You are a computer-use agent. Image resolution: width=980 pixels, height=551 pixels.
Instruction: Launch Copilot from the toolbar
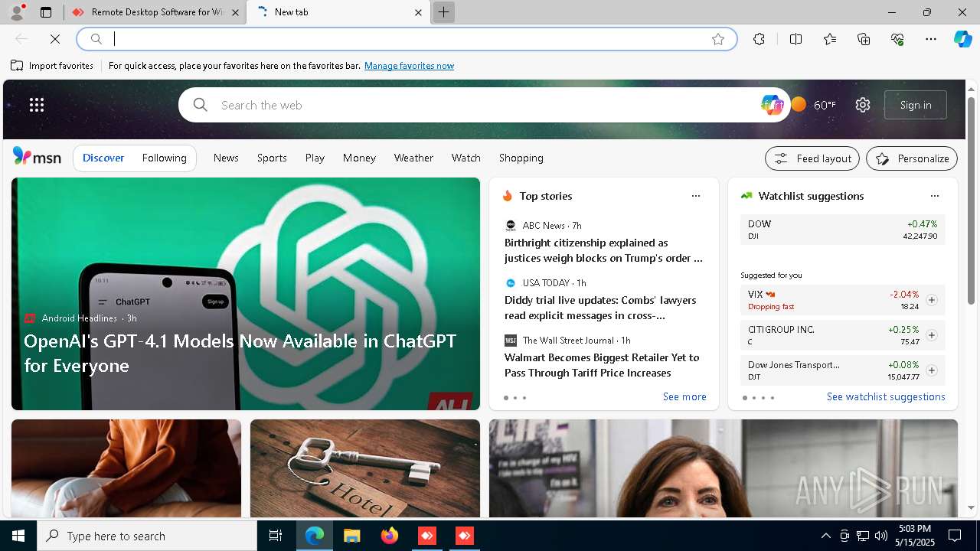point(962,39)
